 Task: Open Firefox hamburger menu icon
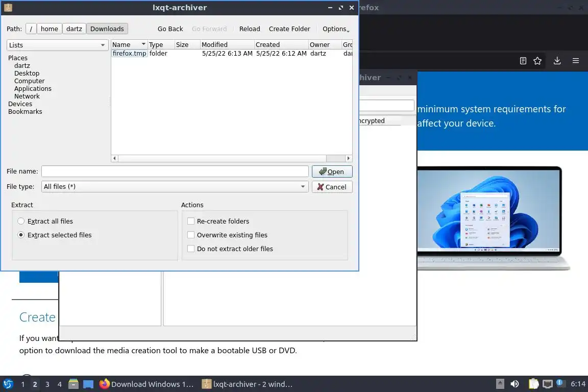576,61
